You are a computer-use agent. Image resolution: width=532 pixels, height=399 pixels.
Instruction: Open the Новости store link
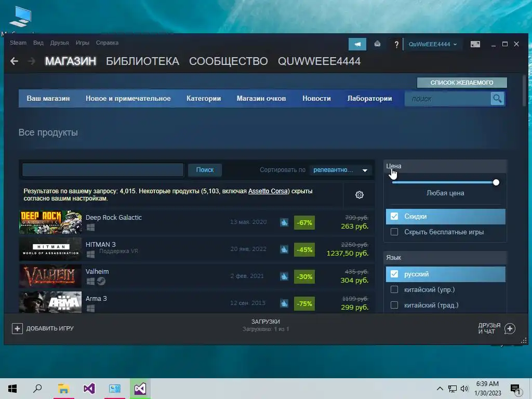coord(316,98)
